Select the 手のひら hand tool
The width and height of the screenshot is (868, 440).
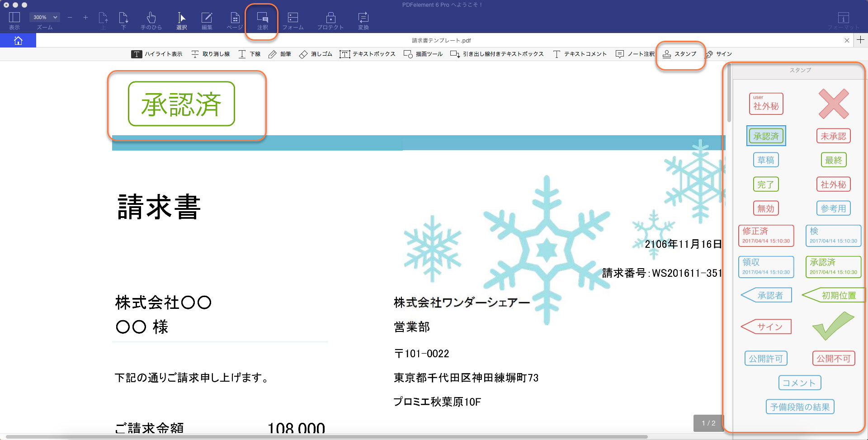point(151,21)
